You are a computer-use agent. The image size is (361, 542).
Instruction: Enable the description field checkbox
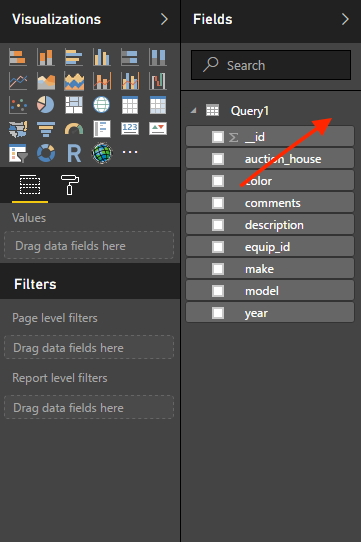pyautogui.click(x=218, y=225)
